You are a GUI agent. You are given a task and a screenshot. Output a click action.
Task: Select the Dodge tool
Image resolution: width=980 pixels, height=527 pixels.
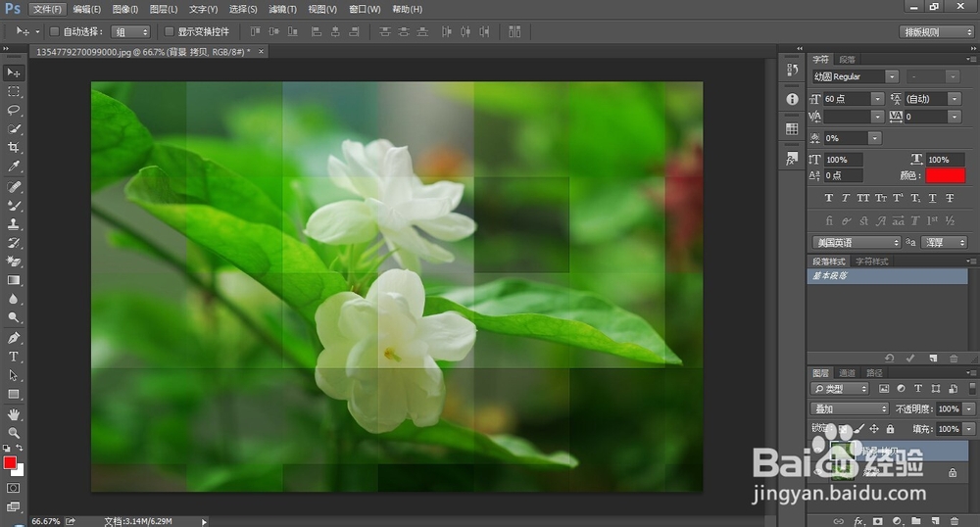click(x=13, y=317)
